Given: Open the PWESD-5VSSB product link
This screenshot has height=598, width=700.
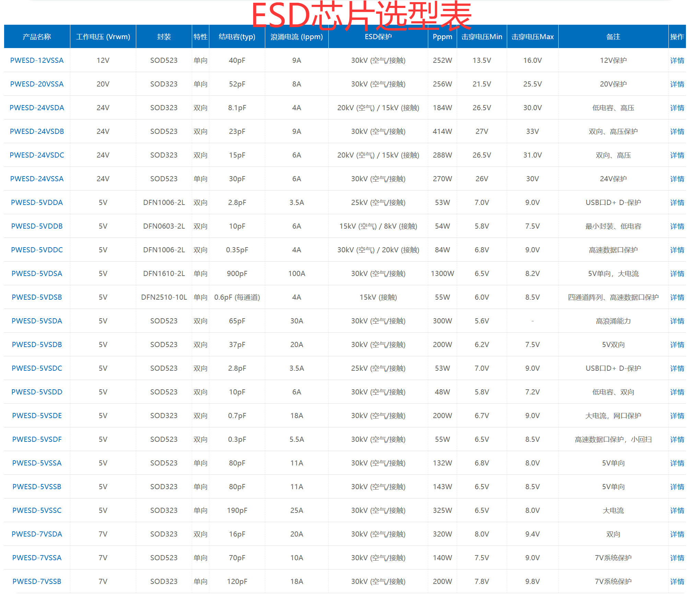Looking at the screenshot, I should coord(37,487).
